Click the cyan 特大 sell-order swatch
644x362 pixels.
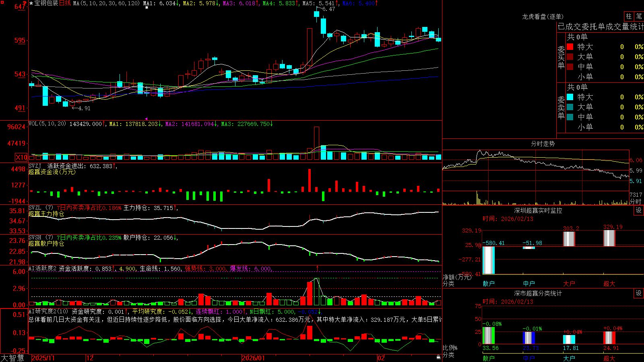pos(570,97)
